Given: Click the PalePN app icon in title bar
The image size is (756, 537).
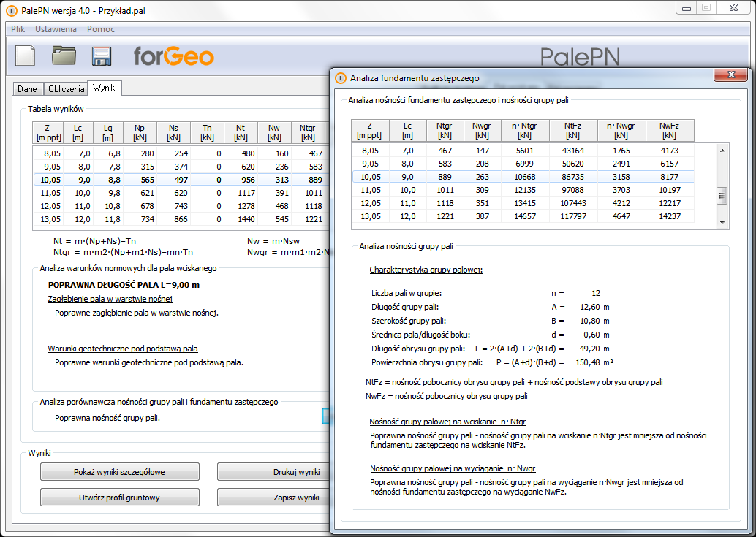Looking at the screenshot, I should pos(11,12).
